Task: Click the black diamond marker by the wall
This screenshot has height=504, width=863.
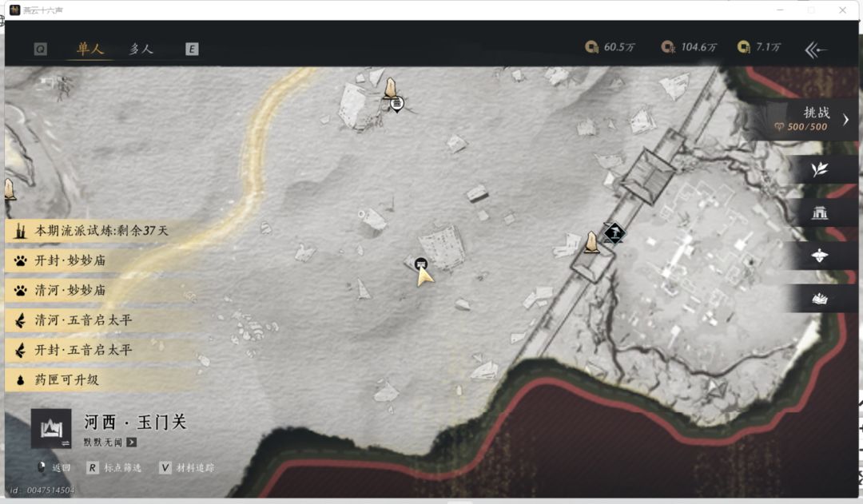Action: coord(614,233)
